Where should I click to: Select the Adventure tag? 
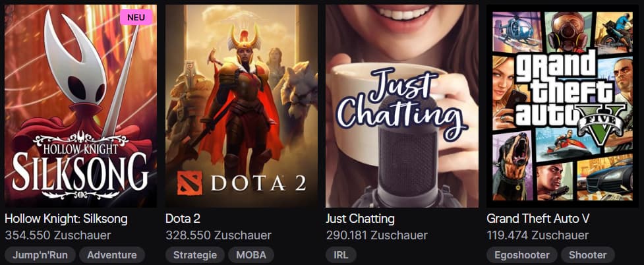111,254
